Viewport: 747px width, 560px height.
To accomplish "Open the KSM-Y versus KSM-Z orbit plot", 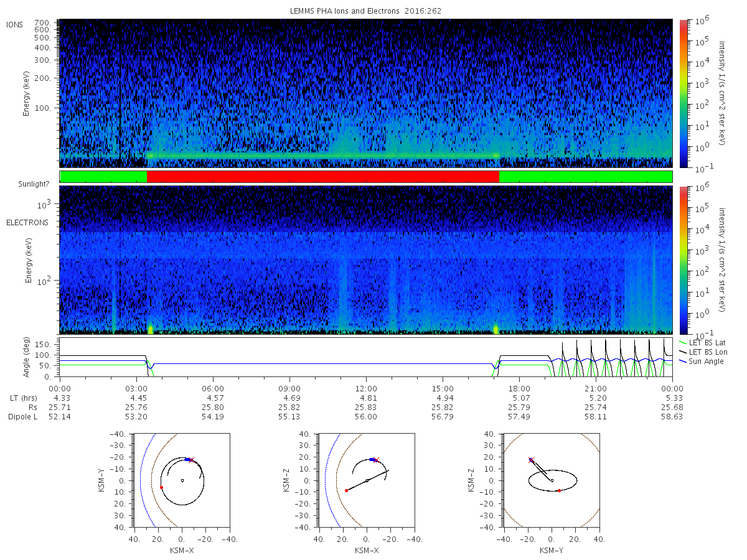I will coord(552,480).
